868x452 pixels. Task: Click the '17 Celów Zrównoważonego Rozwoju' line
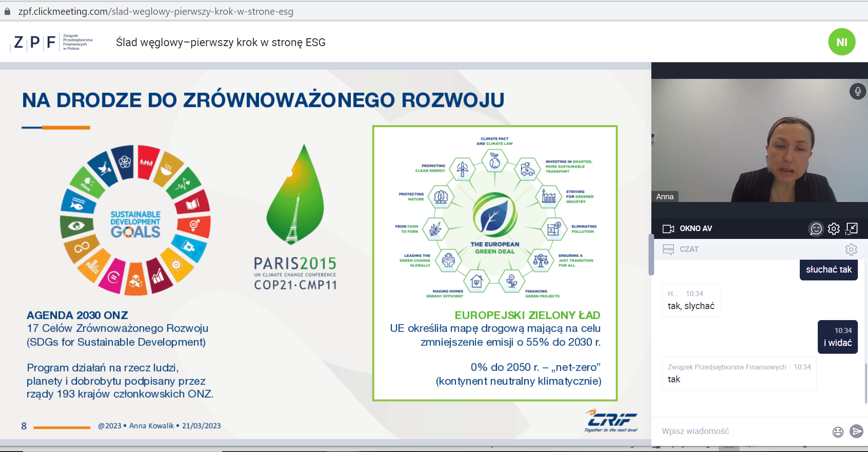118,328
